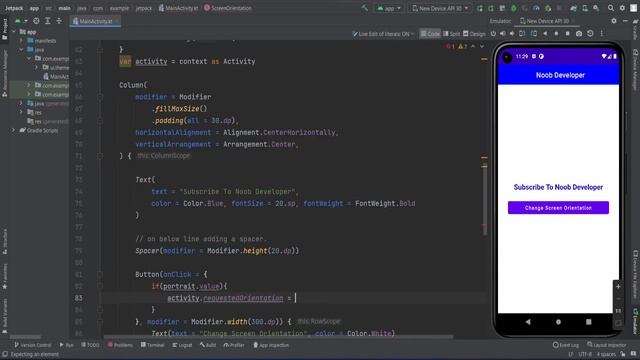Viewport: 640px width, 360px height.
Task: Click Select Opened File target icon
Action: [x=36, y=21]
